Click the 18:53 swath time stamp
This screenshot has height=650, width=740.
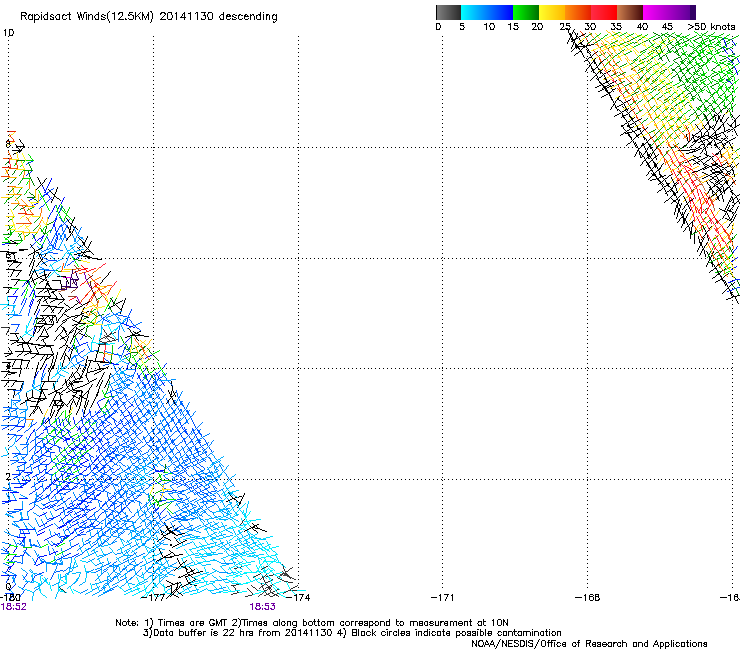(x=262, y=607)
